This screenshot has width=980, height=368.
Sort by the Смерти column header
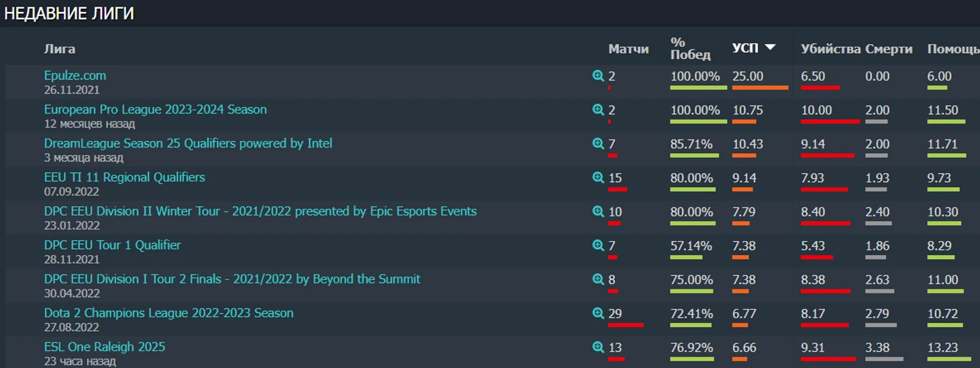click(889, 49)
